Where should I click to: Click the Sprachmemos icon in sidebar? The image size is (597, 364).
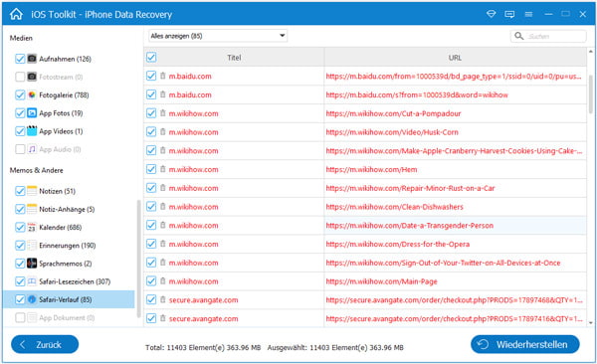(x=32, y=264)
